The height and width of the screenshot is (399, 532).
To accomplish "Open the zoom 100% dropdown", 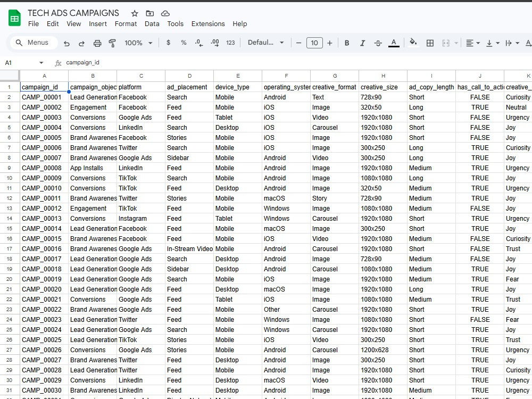I will [x=138, y=43].
